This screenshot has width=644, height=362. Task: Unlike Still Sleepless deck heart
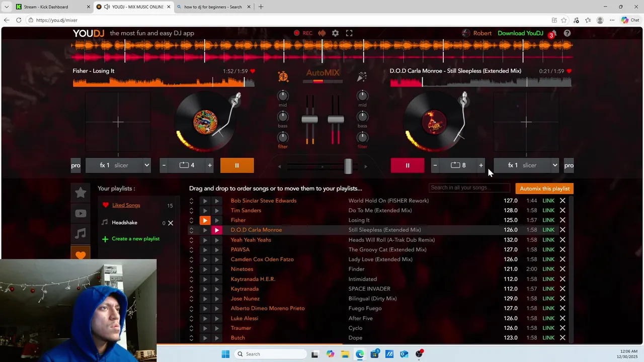pos(569,71)
